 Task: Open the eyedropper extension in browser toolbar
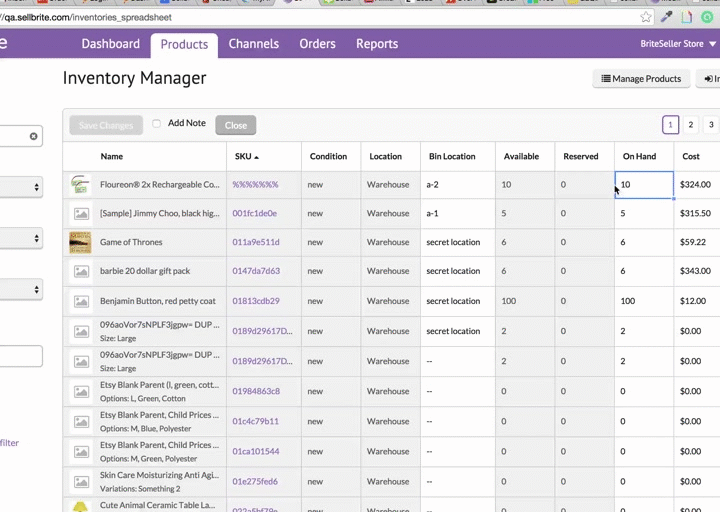click(x=666, y=17)
